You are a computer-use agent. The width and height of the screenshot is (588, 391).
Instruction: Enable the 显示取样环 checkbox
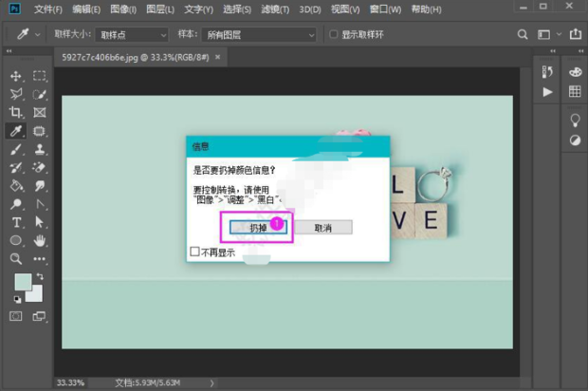334,34
